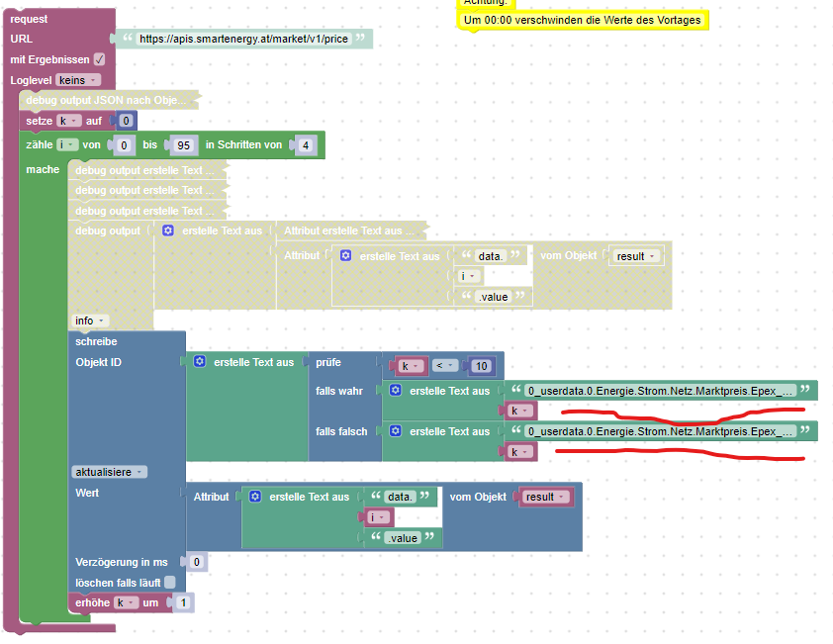
Task: Edit loop start value 0 after 'von'
Action: tap(124, 145)
